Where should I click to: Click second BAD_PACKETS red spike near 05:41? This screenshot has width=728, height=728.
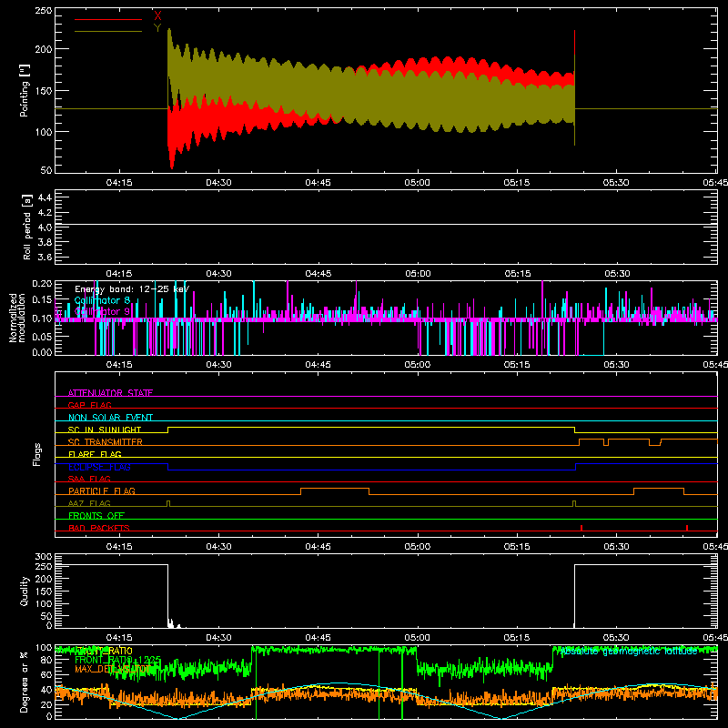coord(687,528)
